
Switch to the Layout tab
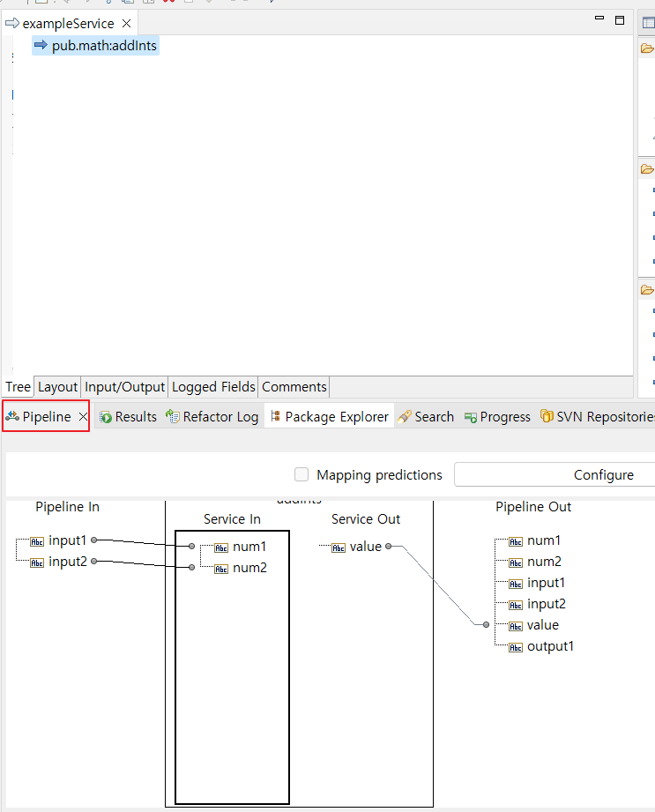(x=57, y=387)
